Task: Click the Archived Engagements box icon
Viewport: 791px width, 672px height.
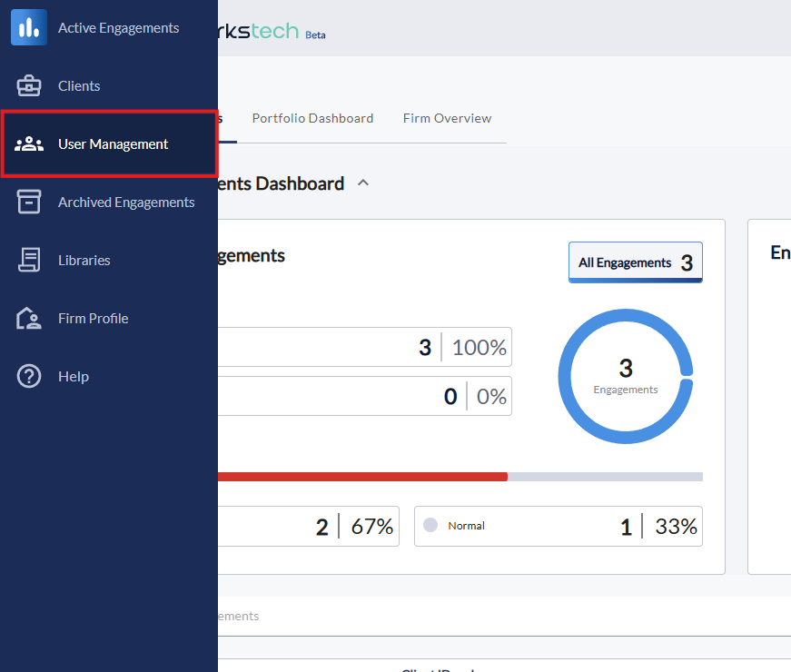Action: pos(29,203)
